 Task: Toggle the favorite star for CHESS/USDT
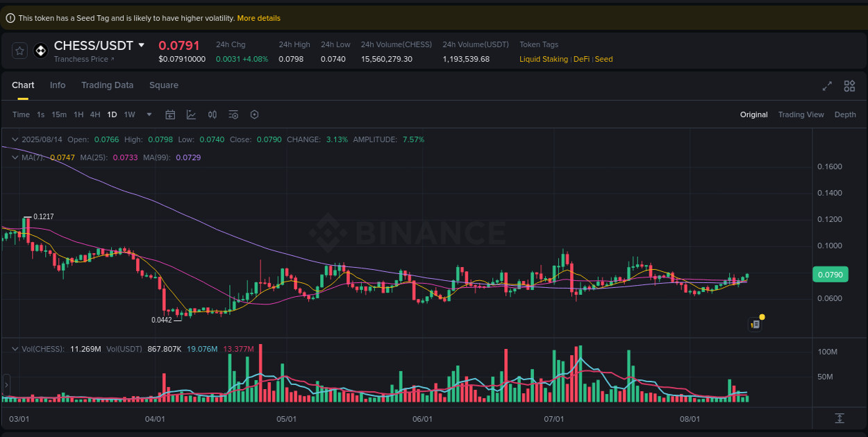19,51
